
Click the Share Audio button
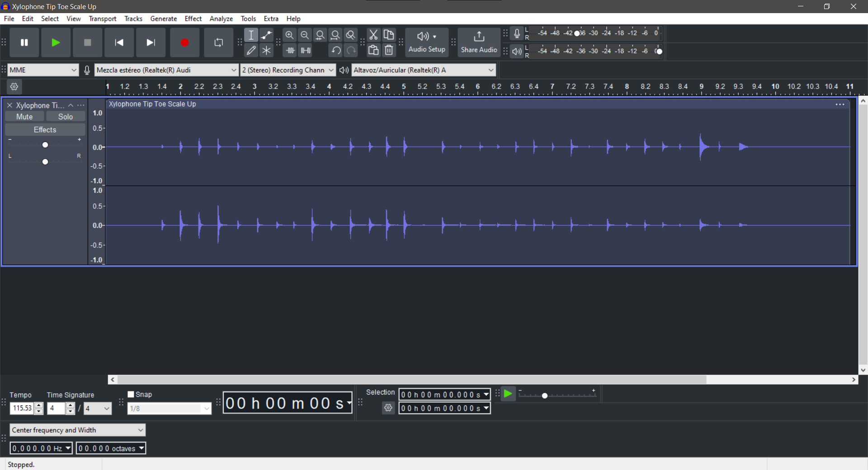tap(479, 42)
